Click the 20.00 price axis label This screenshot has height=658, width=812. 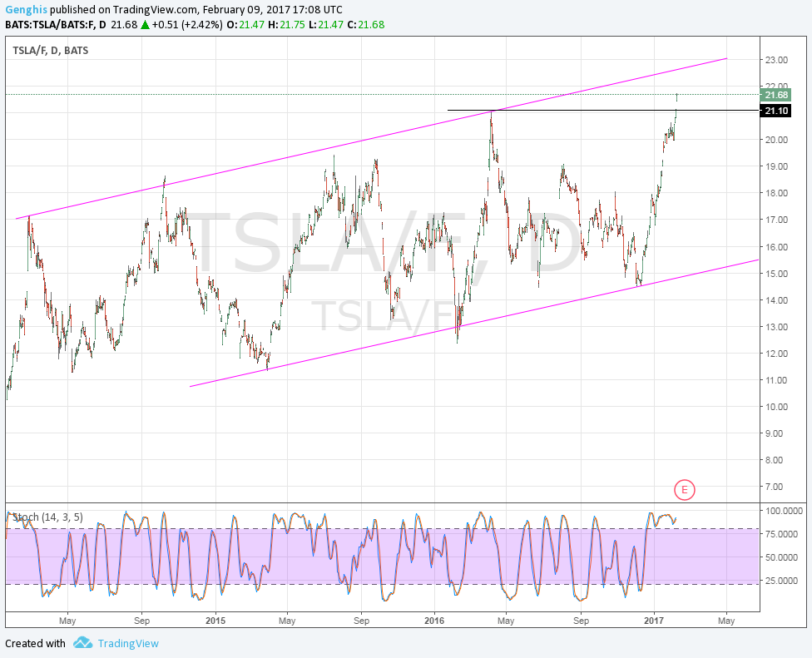[776, 140]
